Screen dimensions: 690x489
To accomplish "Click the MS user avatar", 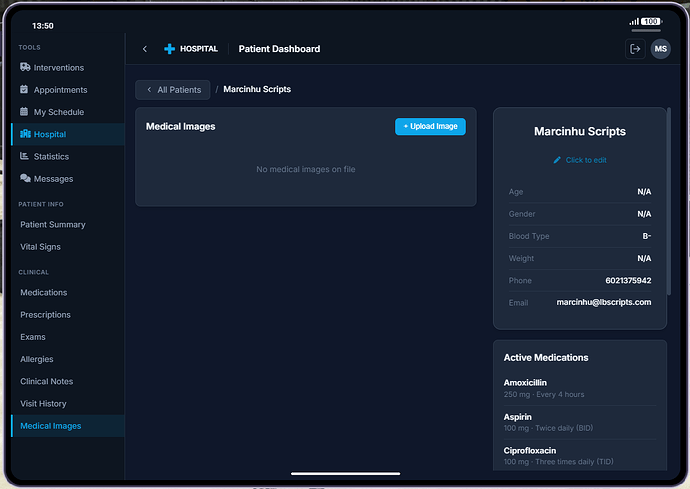I will [x=660, y=49].
